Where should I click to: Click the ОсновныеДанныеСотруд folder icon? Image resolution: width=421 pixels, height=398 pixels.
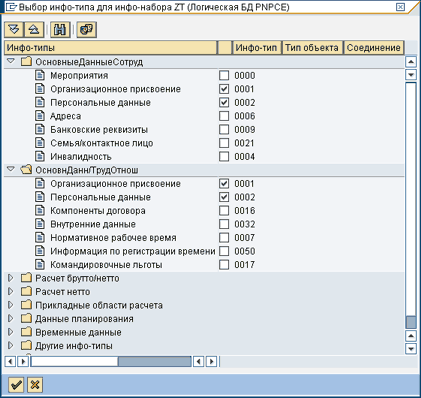[x=26, y=62]
